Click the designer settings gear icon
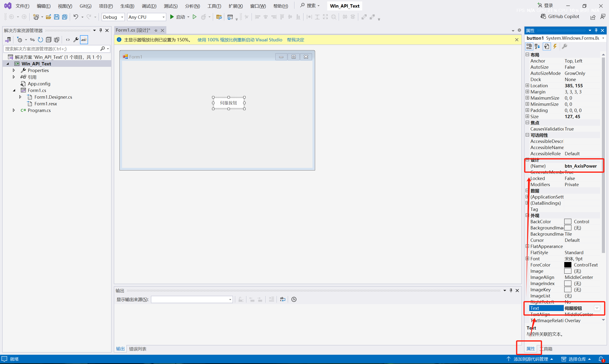The width and height of the screenshot is (609, 364). pos(520,30)
